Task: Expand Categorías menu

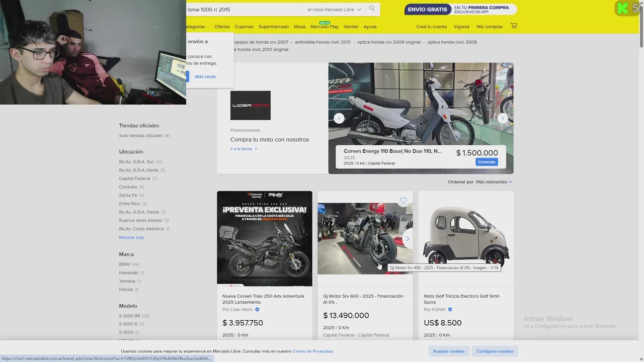Action: click(197, 27)
